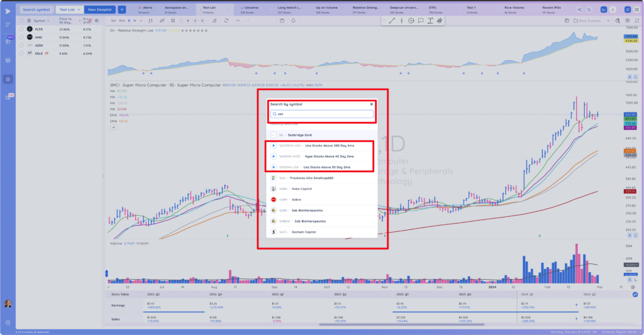Viewport: 644px width, 335px height.
Task: Click the alert bell icon
Action: point(293,21)
